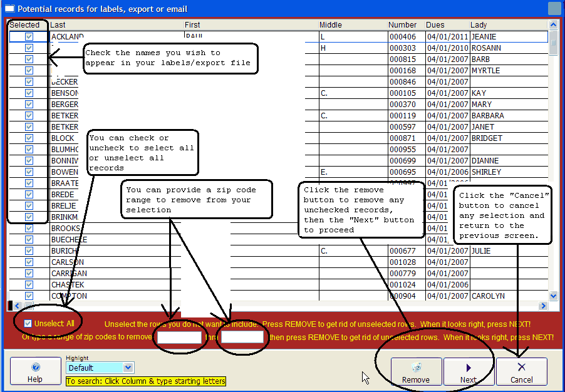Click the scroll down arrow of record list
The width and height of the screenshot is (565, 392).
pyautogui.click(x=553, y=296)
